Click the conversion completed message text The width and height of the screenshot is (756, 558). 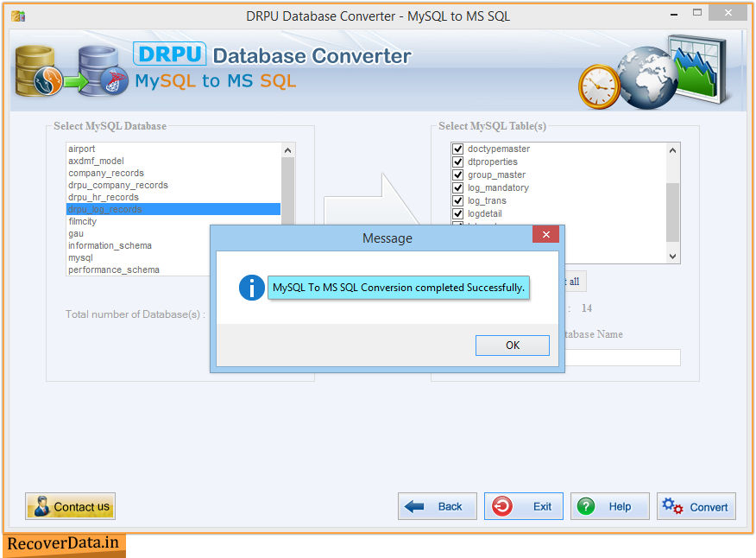(x=398, y=287)
